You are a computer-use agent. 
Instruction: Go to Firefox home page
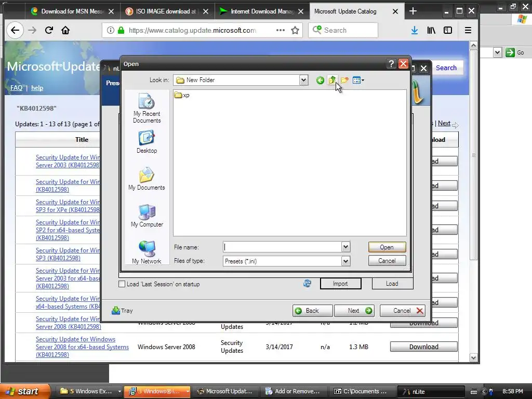point(65,30)
